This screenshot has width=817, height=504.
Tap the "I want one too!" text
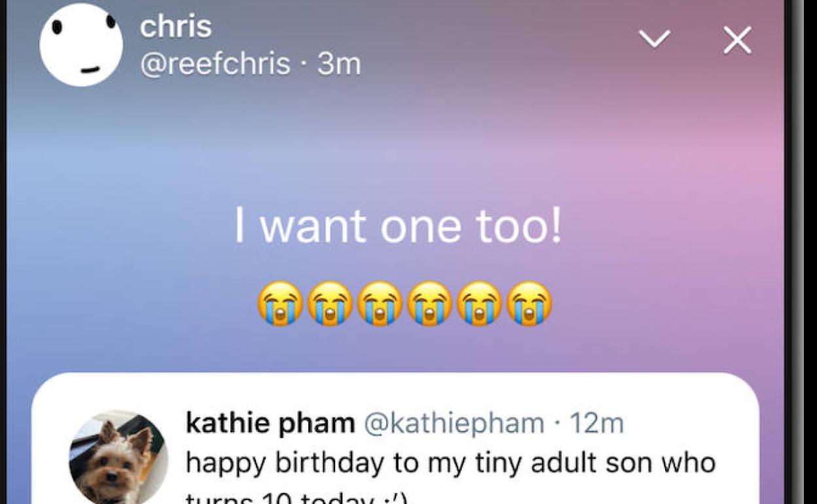[x=398, y=226]
